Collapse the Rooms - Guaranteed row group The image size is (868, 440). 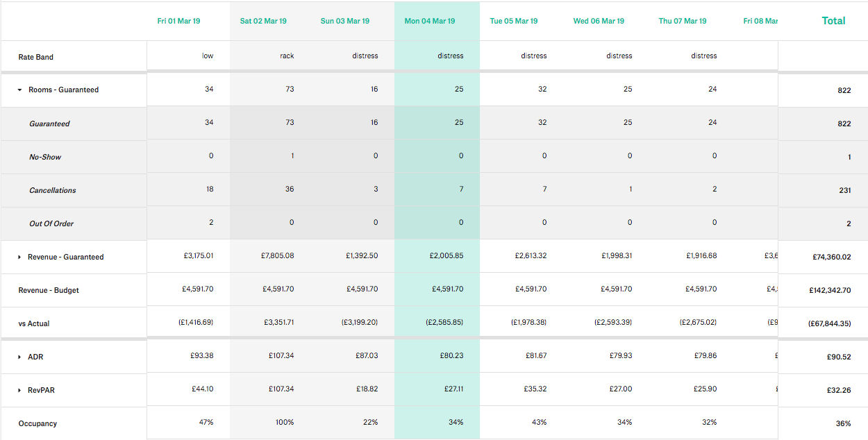(20, 90)
